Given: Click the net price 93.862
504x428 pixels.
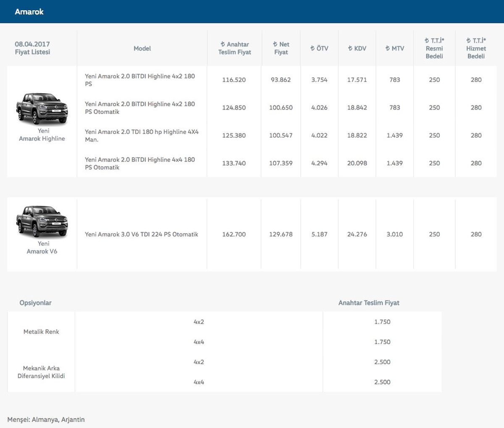Looking at the screenshot, I should [x=281, y=80].
